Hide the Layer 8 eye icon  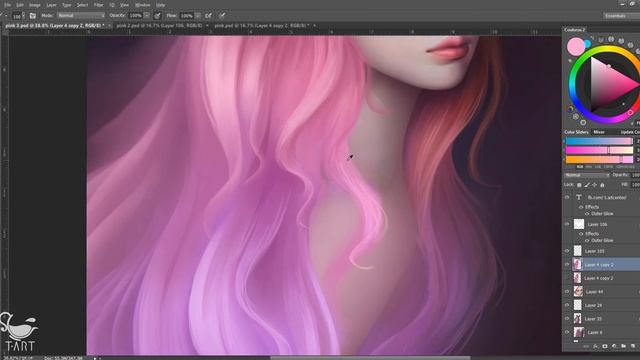tap(567, 332)
